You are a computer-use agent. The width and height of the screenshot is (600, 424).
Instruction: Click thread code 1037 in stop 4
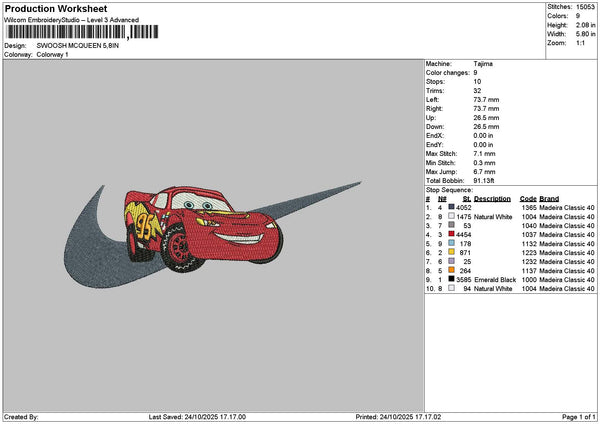click(529, 235)
